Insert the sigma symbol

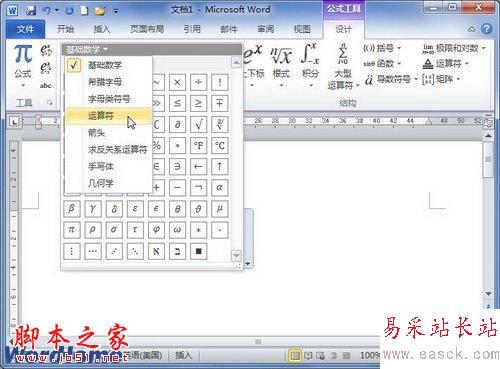[114, 230]
